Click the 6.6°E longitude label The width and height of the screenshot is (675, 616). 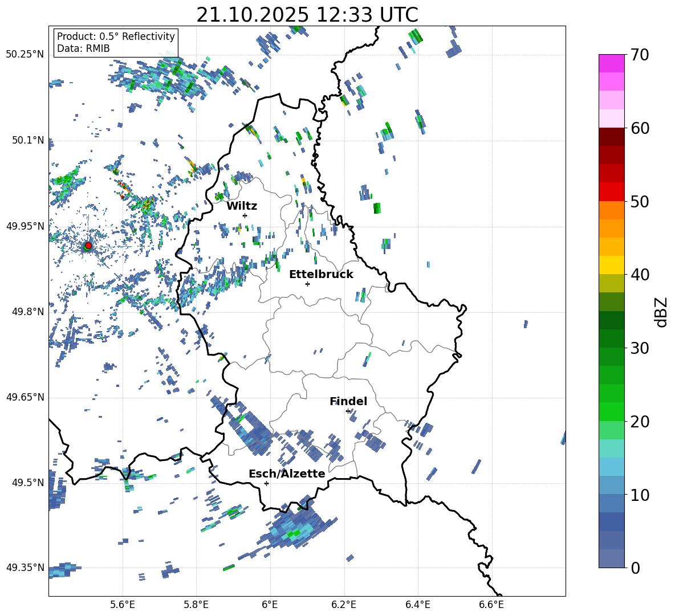(491, 605)
